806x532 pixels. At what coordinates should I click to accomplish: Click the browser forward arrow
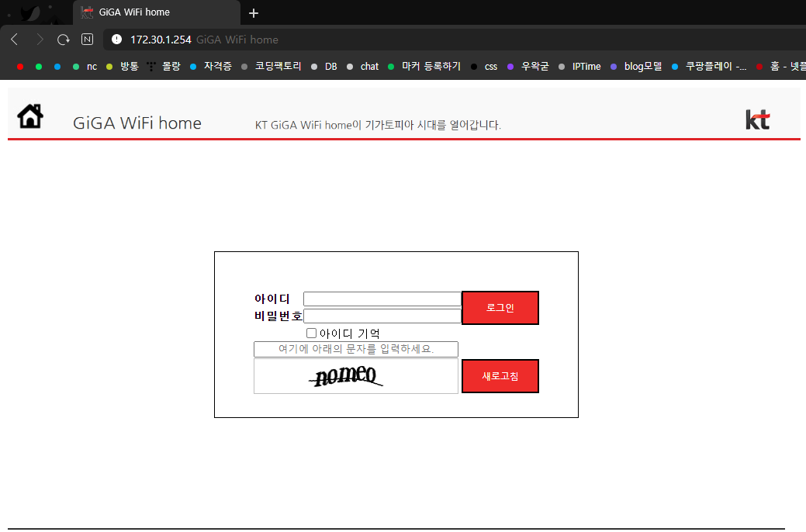[40, 40]
